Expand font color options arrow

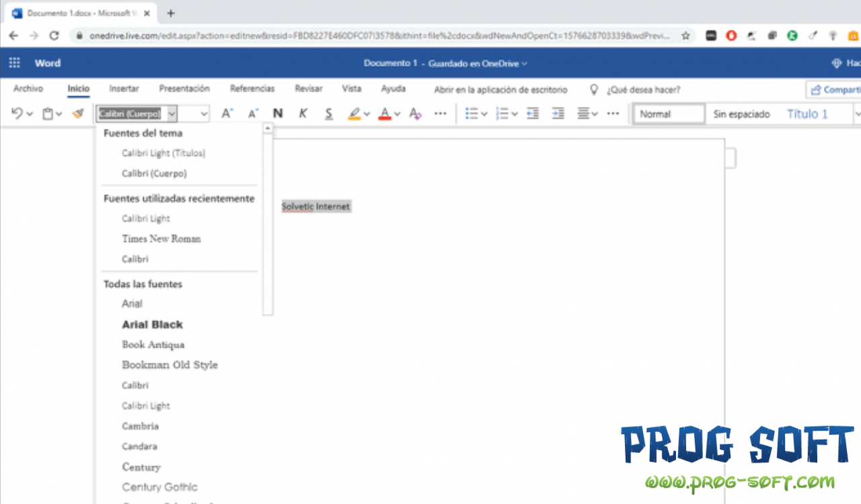tap(398, 114)
